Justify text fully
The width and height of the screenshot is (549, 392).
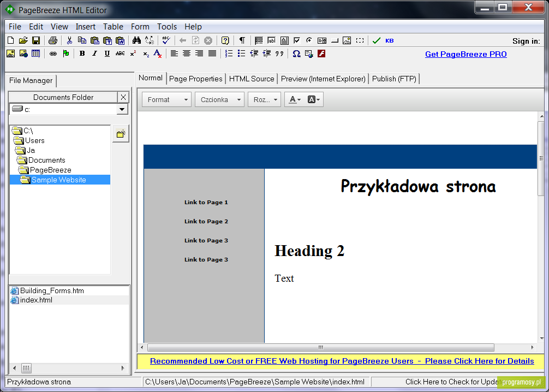(x=212, y=54)
